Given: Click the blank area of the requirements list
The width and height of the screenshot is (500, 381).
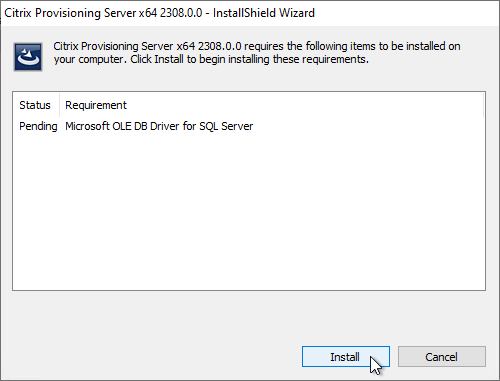Looking at the screenshot, I should [x=249, y=210].
